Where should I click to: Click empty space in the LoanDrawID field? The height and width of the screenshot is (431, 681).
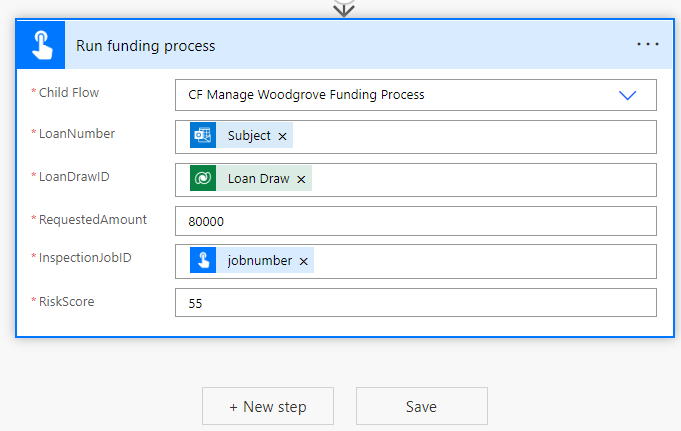(x=480, y=180)
